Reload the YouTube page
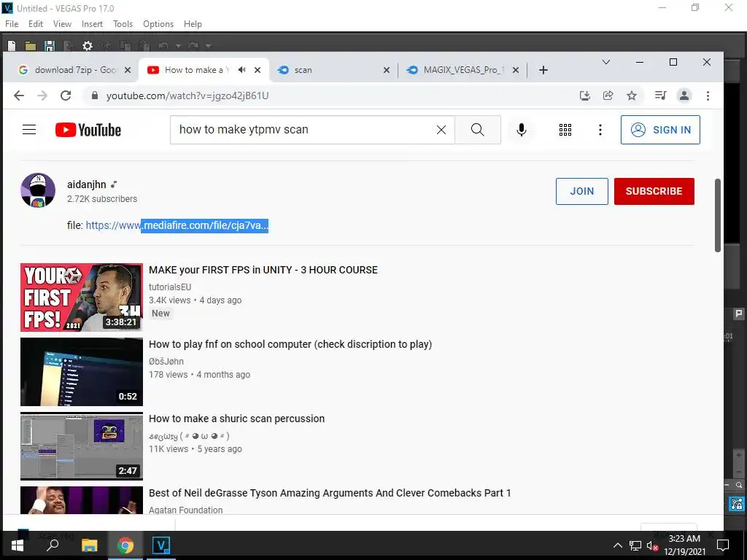This screenshot has width=747, height=560. (66, 96)
